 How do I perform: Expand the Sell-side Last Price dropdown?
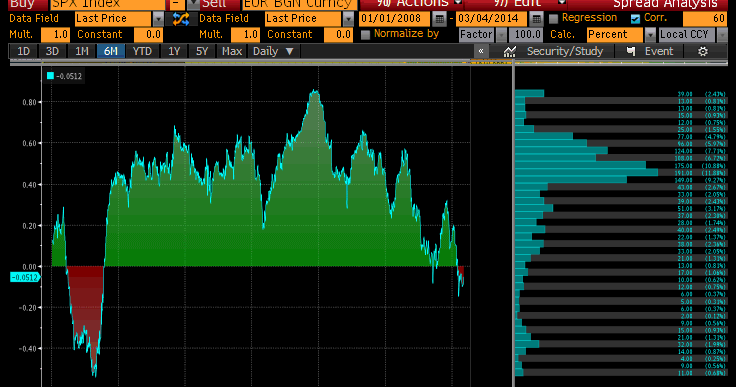click(x=348, y=19)
